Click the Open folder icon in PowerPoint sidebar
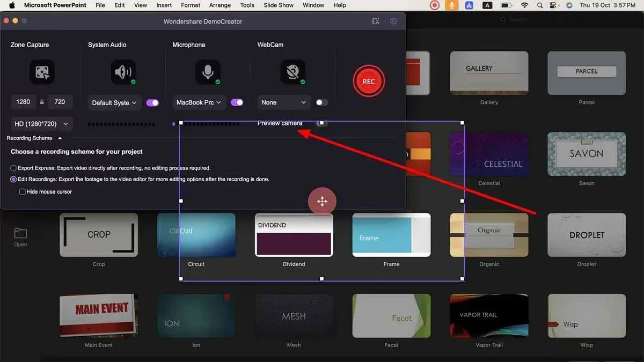This screenshot has width=644, height=362. point(20,233)
